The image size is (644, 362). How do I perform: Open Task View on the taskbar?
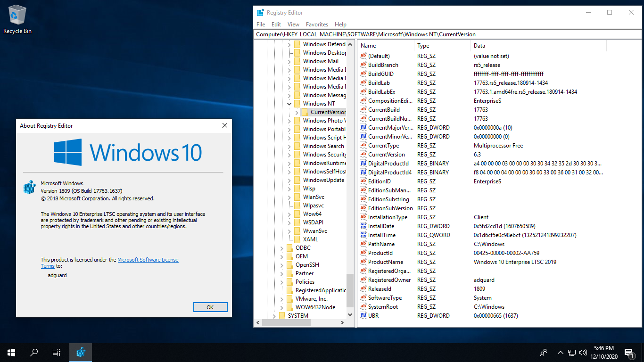(x=57, y=352)
